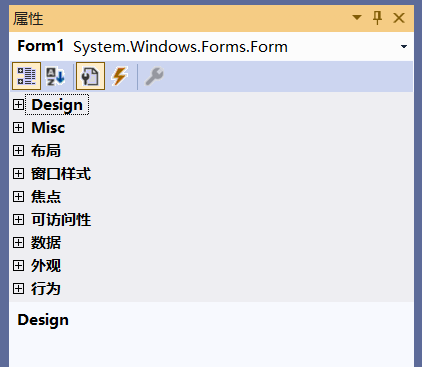Sort properties alphabetically
This screenshot has width=422, height=367.
click(x=55, y=76)
